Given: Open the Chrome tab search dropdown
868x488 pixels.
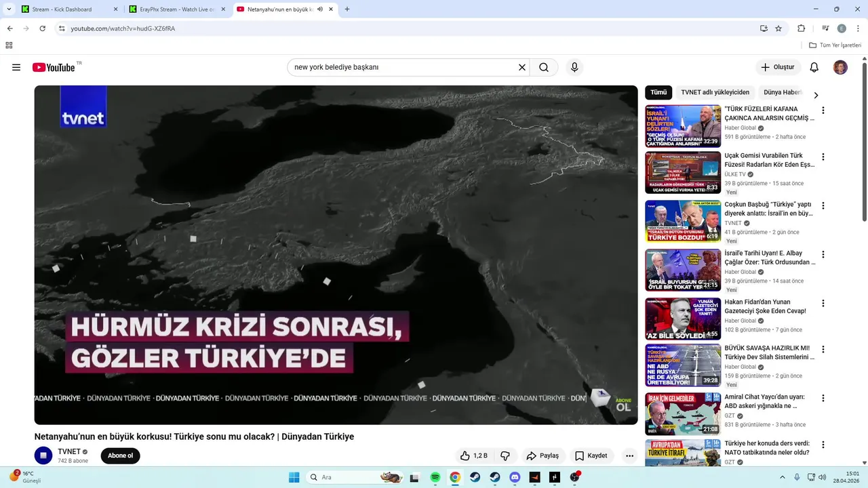Looking at the screenshot, I should point(9,9).
